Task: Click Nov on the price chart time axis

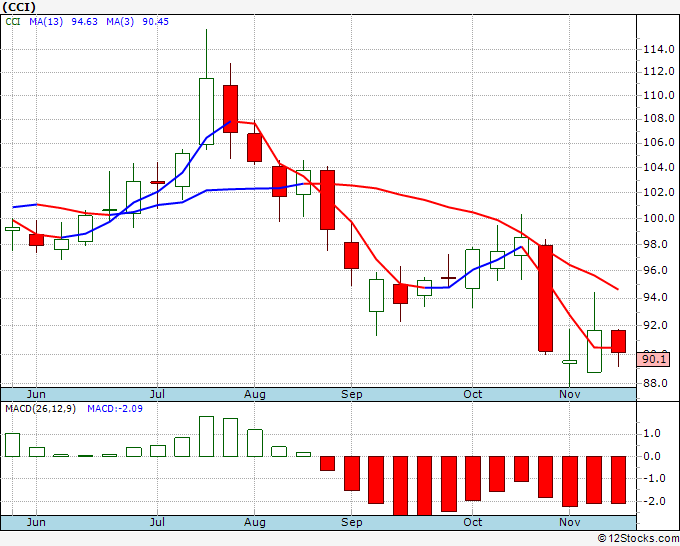Action: pos(569,394)
